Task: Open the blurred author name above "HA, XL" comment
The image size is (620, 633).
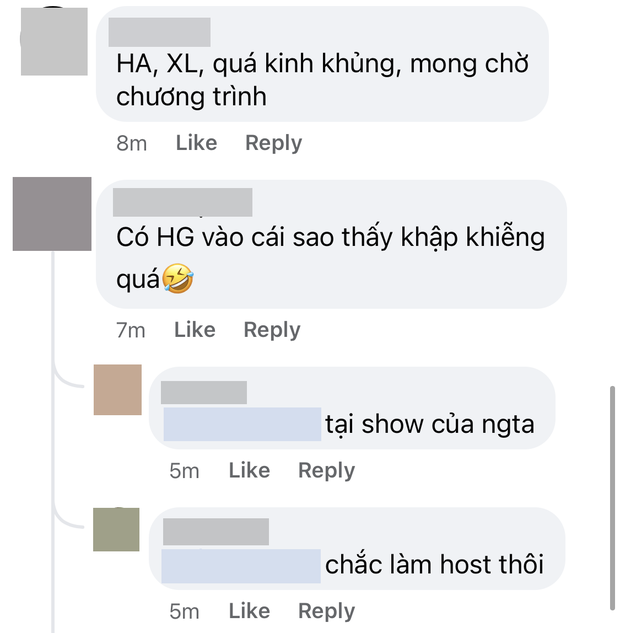Action: pos(159,32)
